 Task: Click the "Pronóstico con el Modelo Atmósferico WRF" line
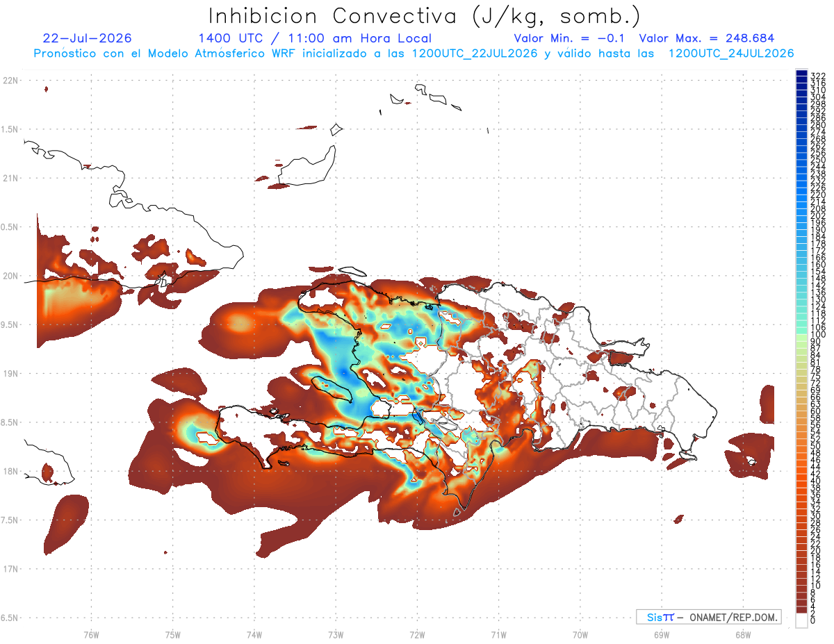414,53
